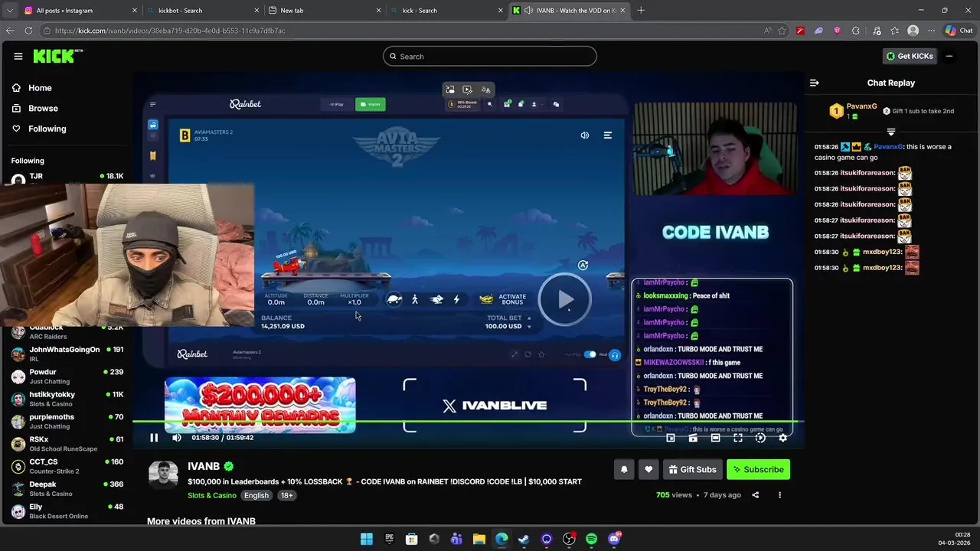
Task: Open IVANB channel avatar
Action: point(163,475)
